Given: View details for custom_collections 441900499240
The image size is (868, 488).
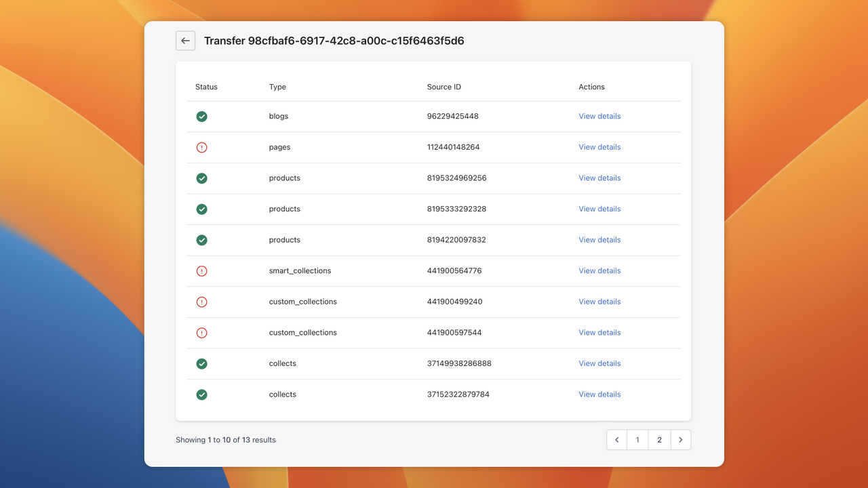Looking at the screenshot, I should pyautogui.click(x=599, y=302).
